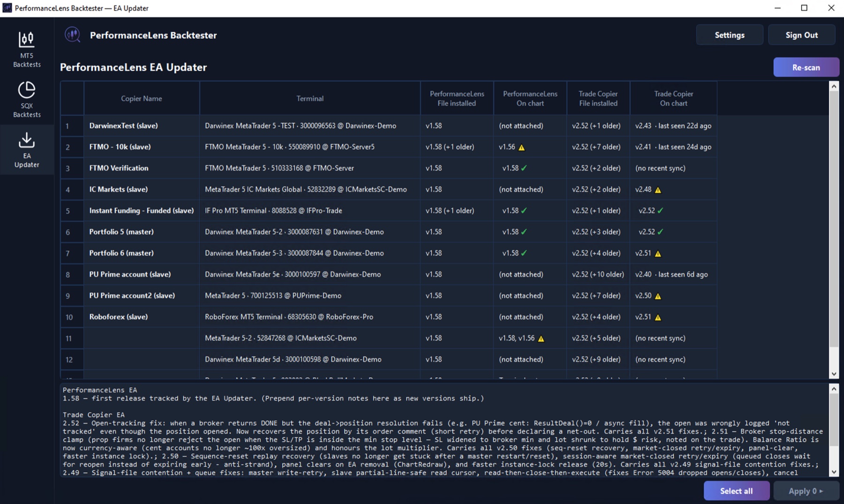Click PerformanceLens EA Updater heading
Image resolution: width=844 pixels, height=504 pixels.
[x=133, y=67]
